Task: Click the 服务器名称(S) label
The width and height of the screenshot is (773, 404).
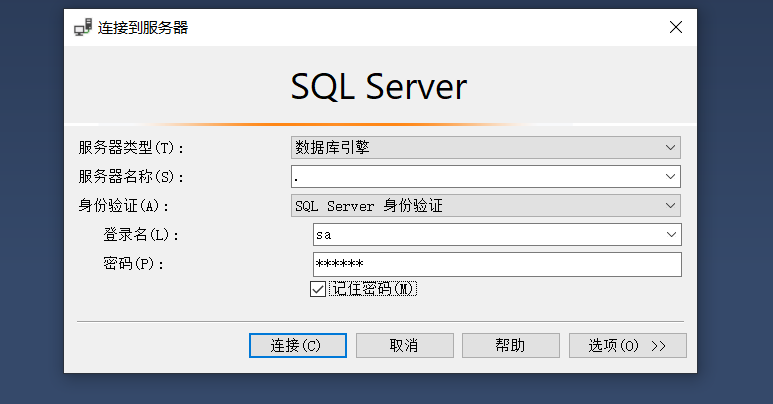Action: [x=131, y=177]
